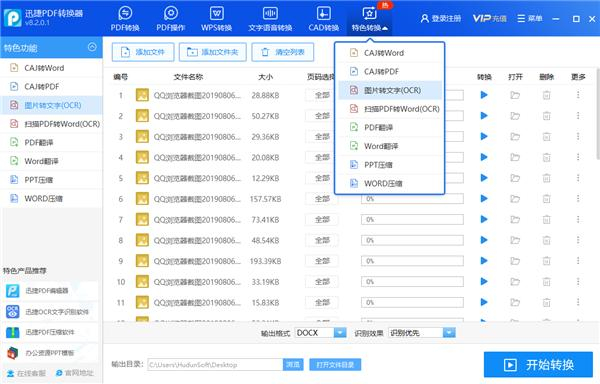Click the 开始转换 button
600x384 pixels.
coord(538,365)
